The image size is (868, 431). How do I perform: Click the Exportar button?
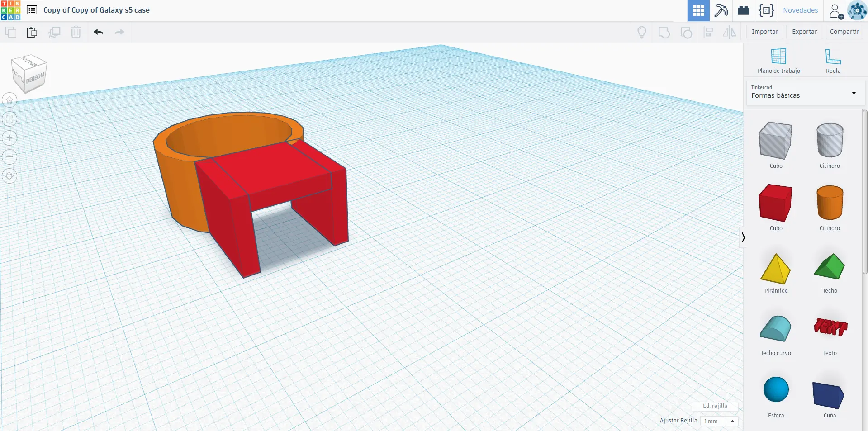[x=804, y=32]
